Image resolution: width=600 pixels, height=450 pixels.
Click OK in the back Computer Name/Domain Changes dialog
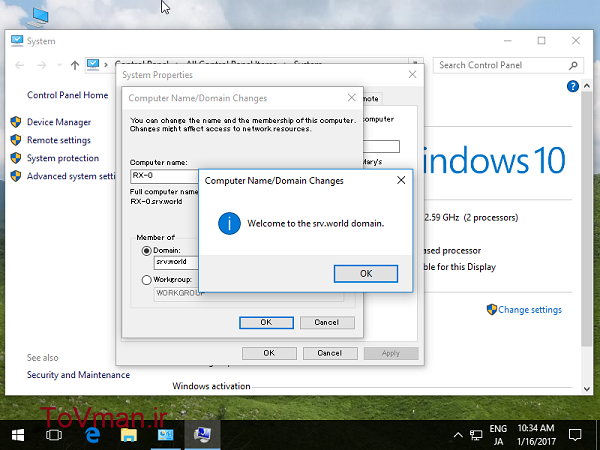(x=266, y=323)
